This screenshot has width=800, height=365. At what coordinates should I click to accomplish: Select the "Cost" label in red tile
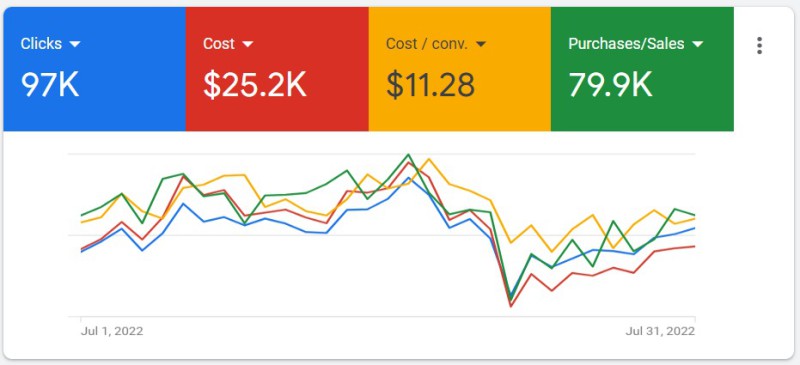click(219, 44)
